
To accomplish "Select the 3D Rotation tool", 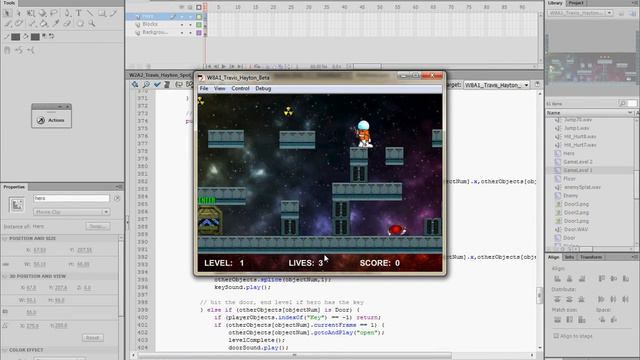I will click(42, 13).
